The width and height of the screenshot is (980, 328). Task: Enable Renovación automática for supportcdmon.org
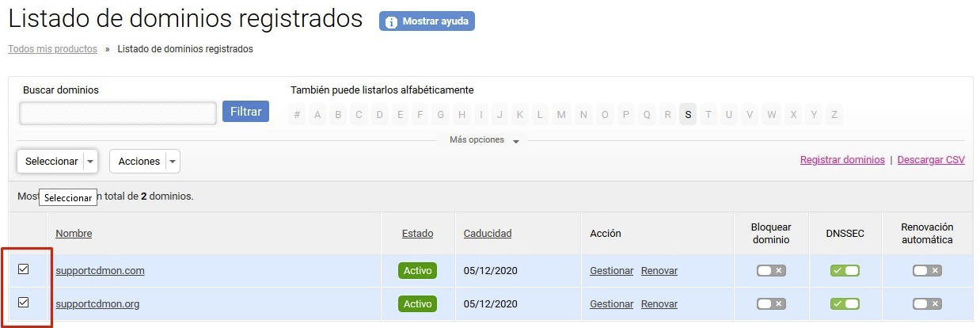click(x=927, y=303)
